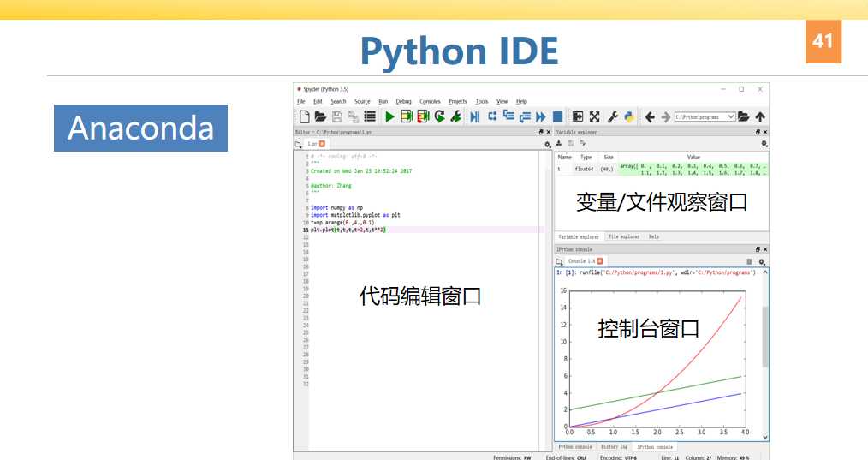The image size is (868, 460).
Task: Undock the IPython console pane
Action: click(x=758, y=249)
